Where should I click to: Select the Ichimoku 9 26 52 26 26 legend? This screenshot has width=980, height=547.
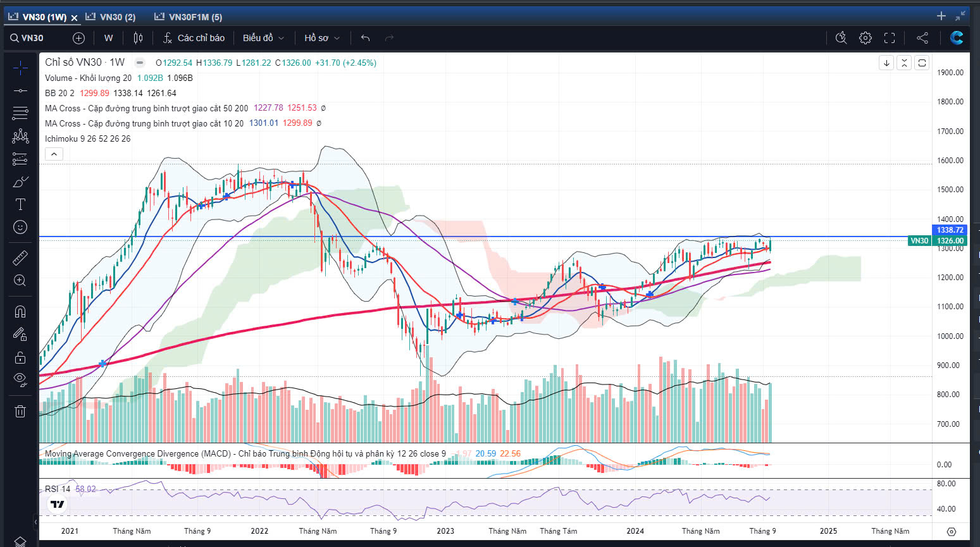tap(87, 138)
